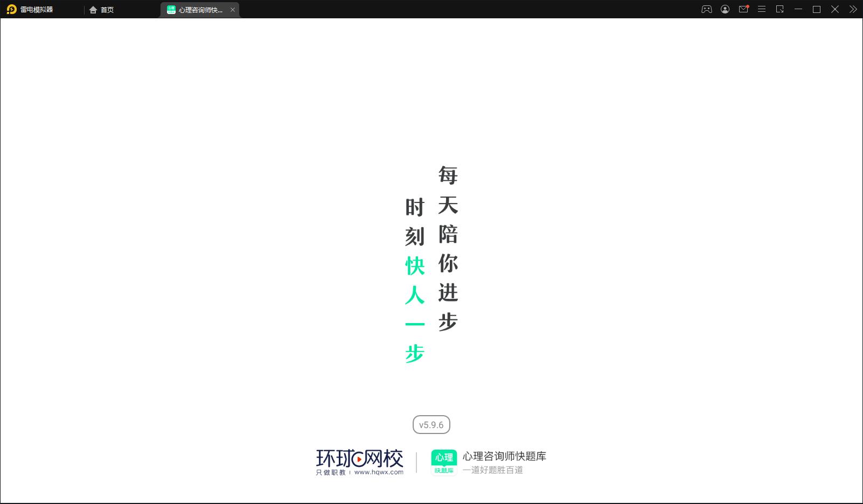The width and height of the screenshot is (863, 504).
Task: Open the hamburger menu icon
Action: (x=762, y=9)
